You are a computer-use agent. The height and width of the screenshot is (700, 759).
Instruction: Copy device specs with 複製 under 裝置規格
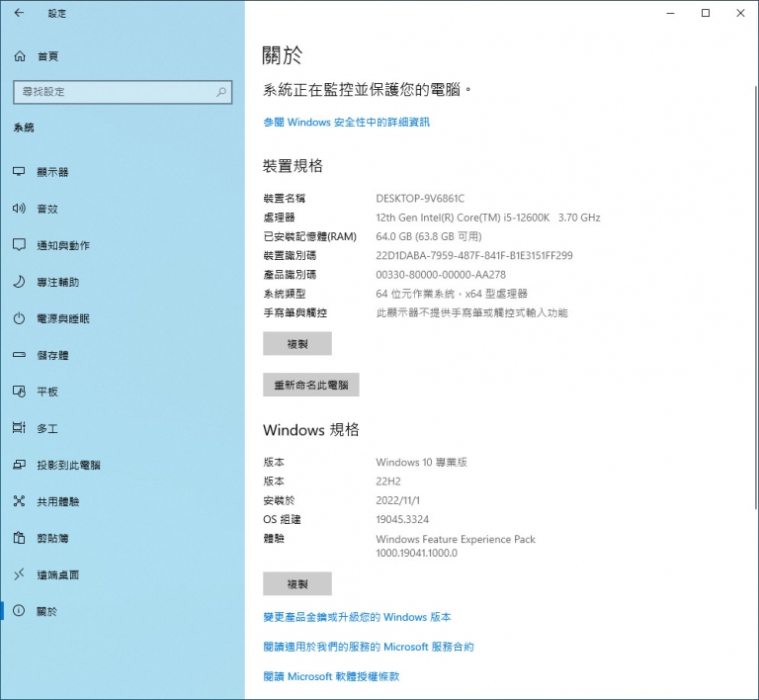(297, 344)
